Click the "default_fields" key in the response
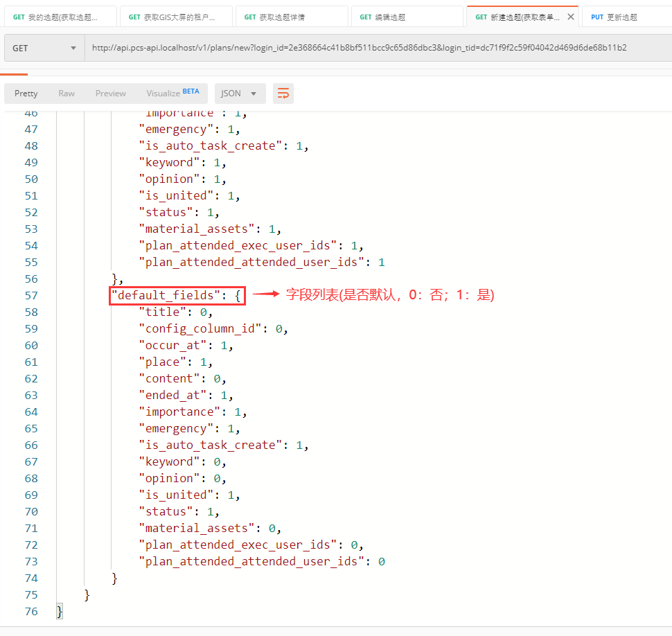Screen dimensions: 672x636 (x=166, y=295)
